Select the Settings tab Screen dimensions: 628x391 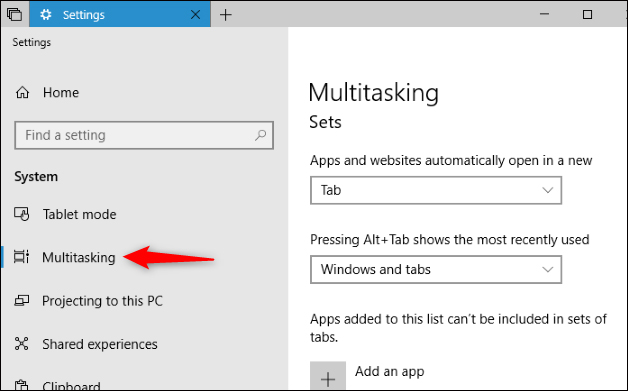(120, 14)
